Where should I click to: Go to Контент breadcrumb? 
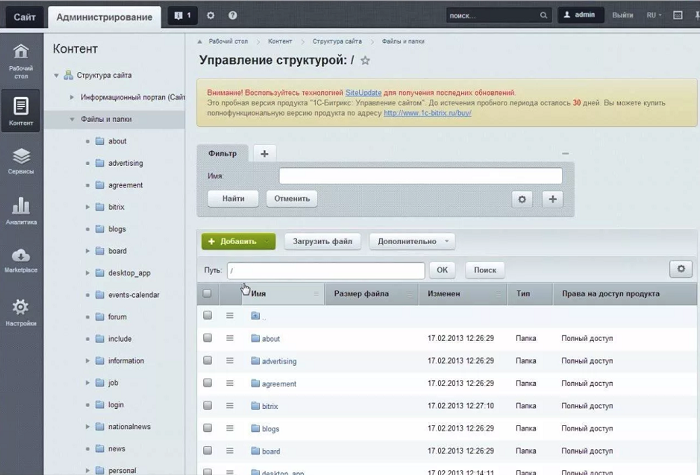tap(280, 41)
